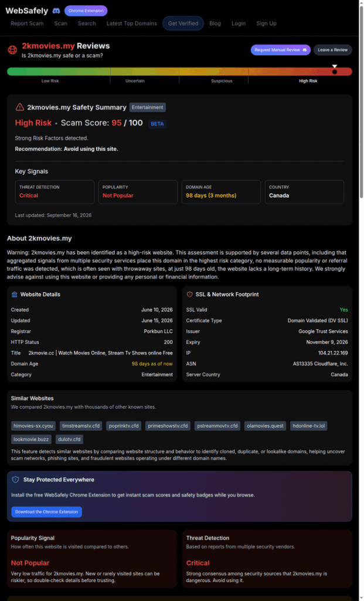Click Leave a Review button
This screenshot has height=601, width=364.
click(332, 50)
